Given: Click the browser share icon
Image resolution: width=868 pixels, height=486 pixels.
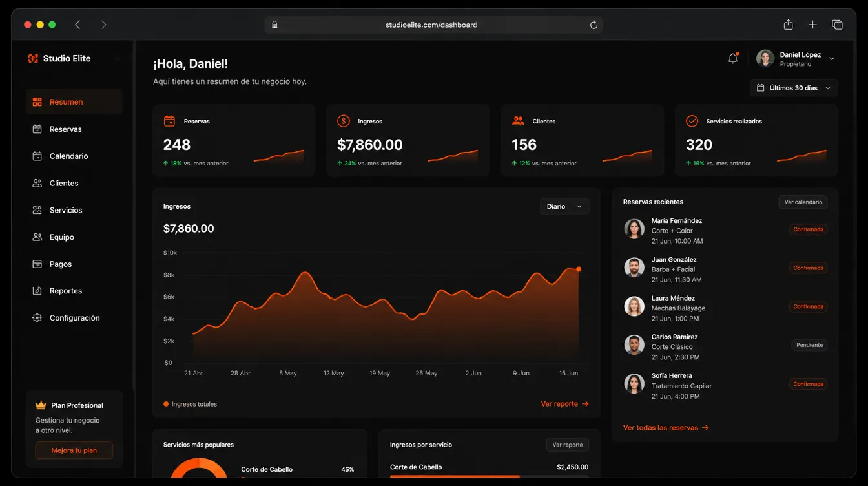Looking at the screenshot, I should (x=788, y=25).
